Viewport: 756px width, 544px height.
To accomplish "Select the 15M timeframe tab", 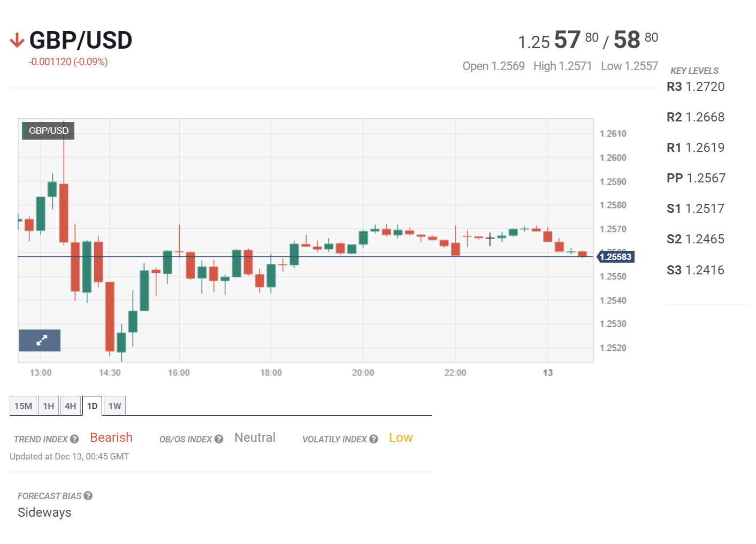I will click(x=23, y=406).
